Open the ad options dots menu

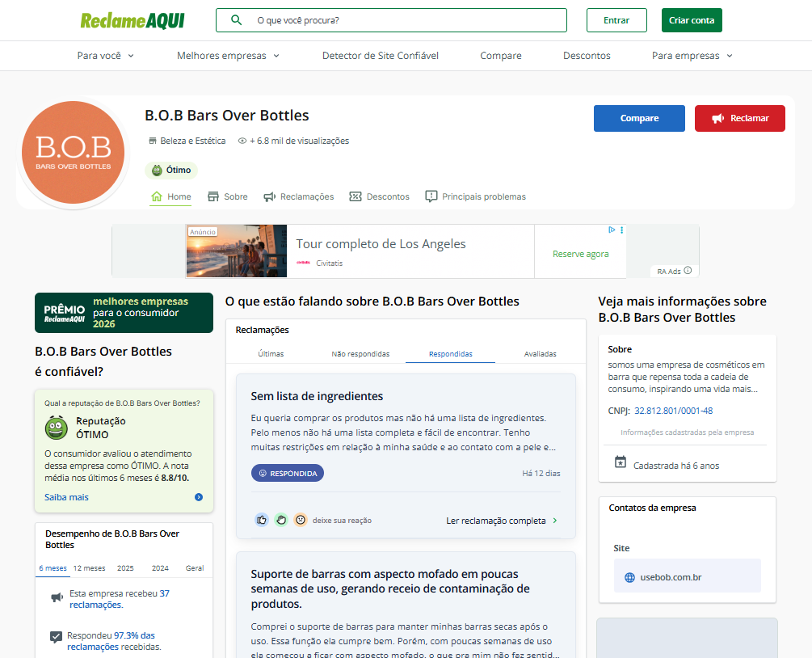[x=621, y=230]
